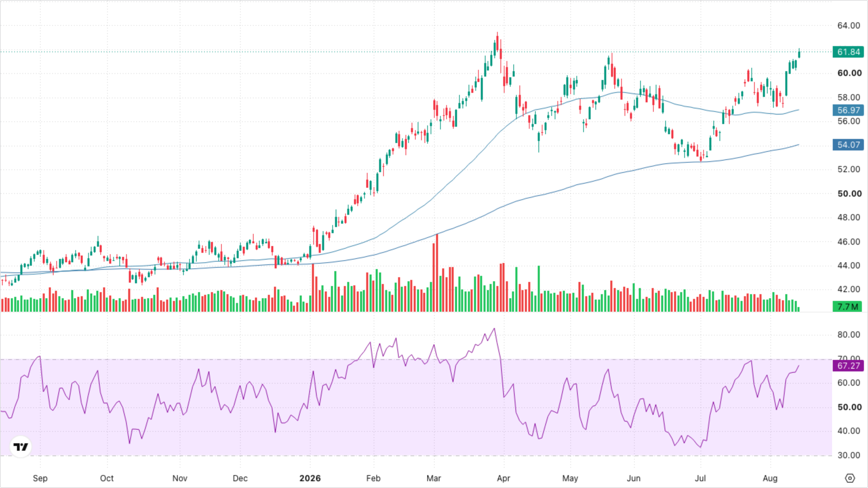
Task: Click the RSI 30.00 axis label
Action: [x=849, y=455]
